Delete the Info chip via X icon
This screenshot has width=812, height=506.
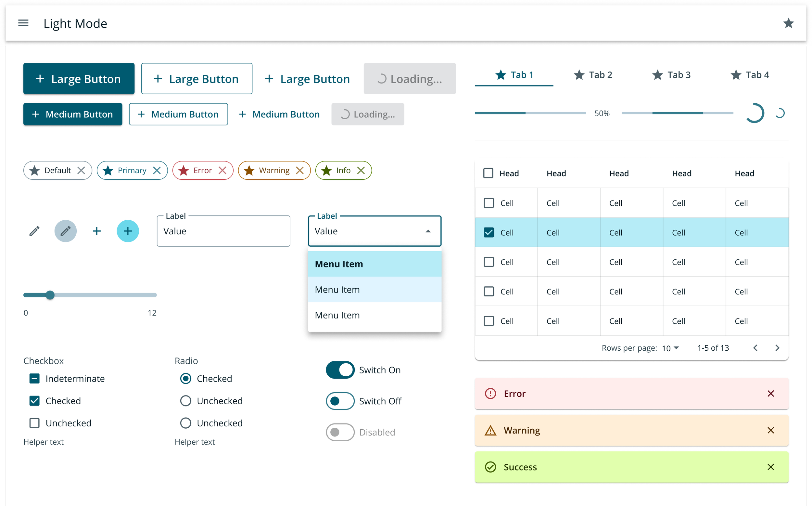click(x=361, y=170)
